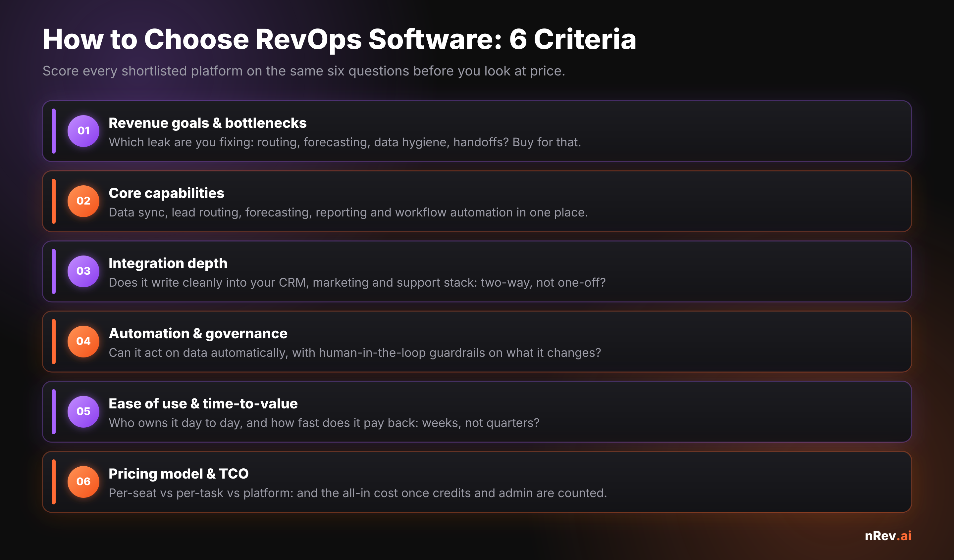The width and height of the screenshot is (954, 560).
Task: Click the text starting 'Data sync, lead routing'
Action: [348, 213]
